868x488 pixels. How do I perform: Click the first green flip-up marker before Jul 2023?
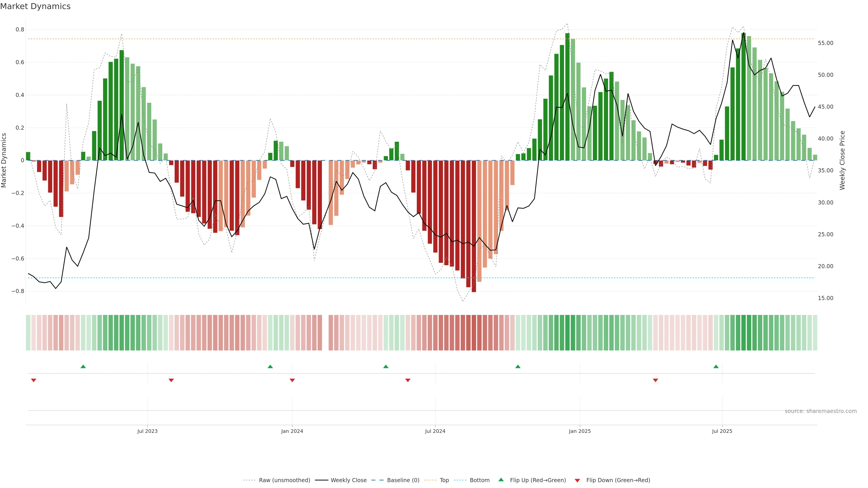tap(83, 366)
